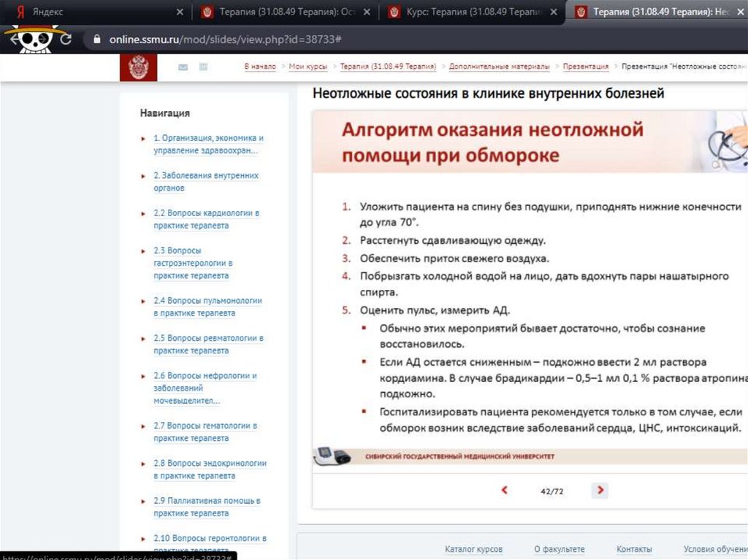The height and width of the screenshot is (560, 748).
Task: Switch to the Терапия (31.08.49 Терапия): Ос tab
Action: [x=286, y=12]
